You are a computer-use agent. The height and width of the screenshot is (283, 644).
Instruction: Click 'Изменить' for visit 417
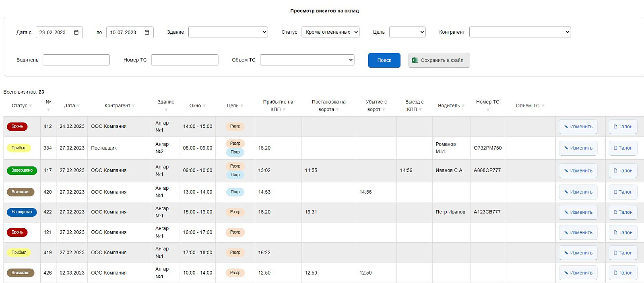578,171
